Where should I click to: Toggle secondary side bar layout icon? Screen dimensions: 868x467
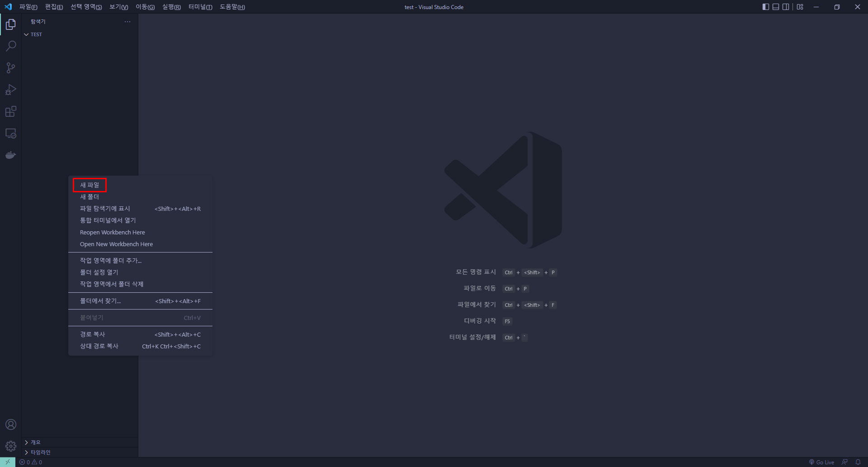786,7
